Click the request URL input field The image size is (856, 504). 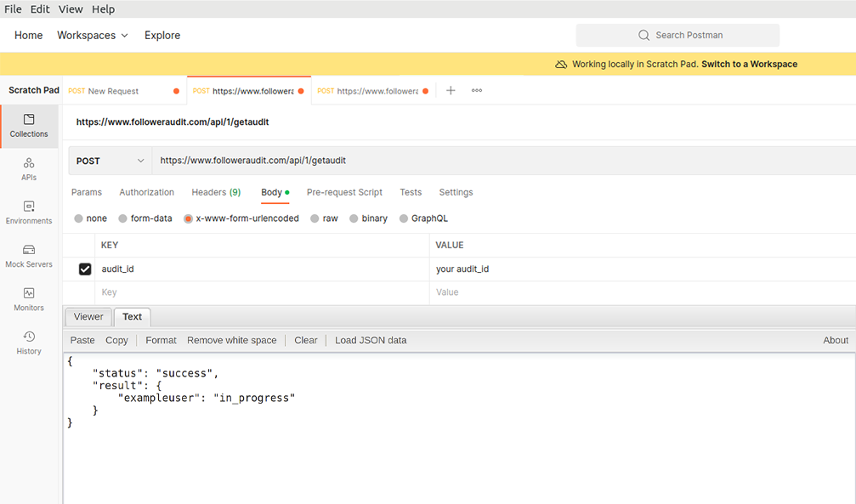point(503,161)
